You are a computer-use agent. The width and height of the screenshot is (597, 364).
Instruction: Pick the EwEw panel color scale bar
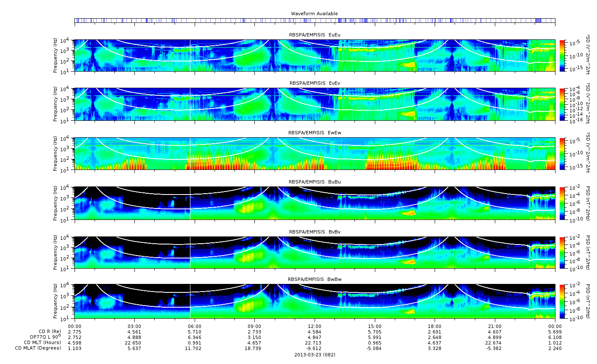562,153
